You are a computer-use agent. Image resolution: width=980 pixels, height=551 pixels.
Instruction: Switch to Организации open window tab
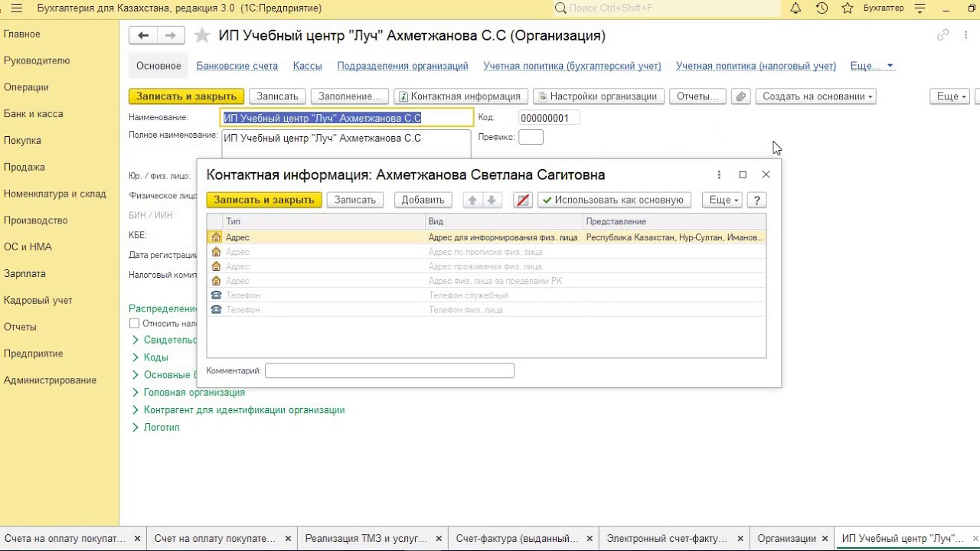[x=786, y=539]
